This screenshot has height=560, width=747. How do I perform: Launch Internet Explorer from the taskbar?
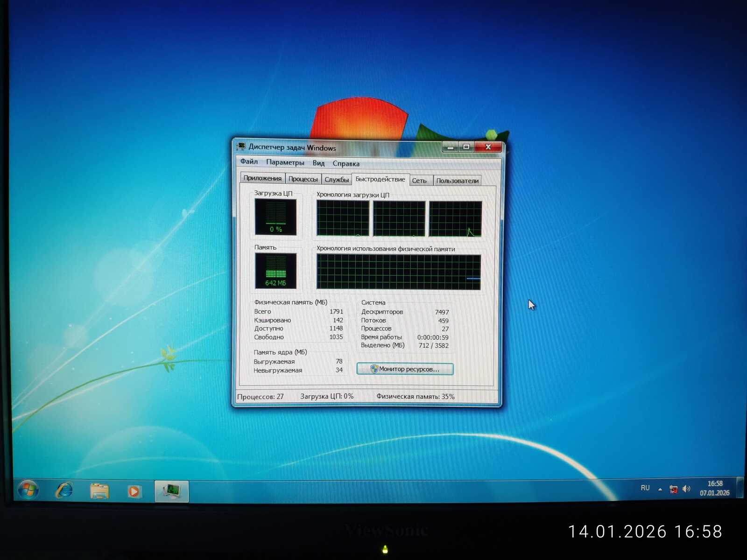(x=64, y=490)
